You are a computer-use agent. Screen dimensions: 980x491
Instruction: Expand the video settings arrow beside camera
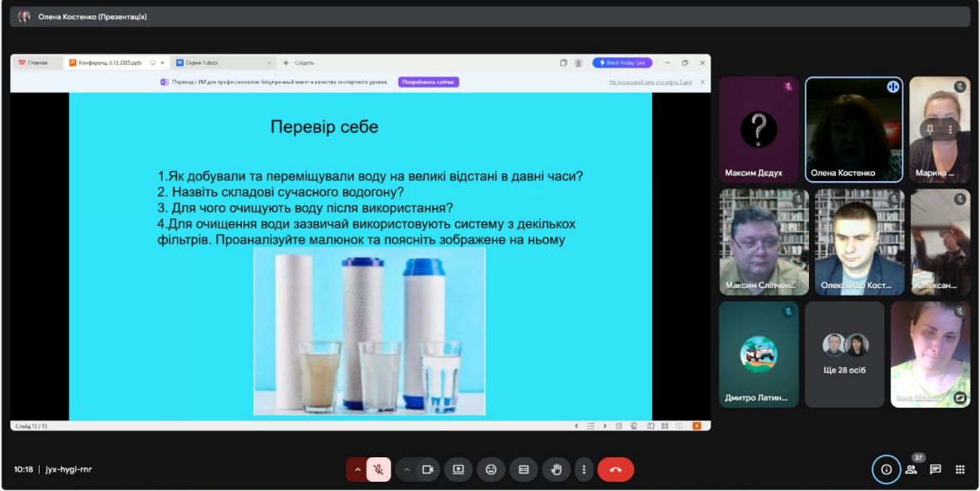(x=406, y=469)
